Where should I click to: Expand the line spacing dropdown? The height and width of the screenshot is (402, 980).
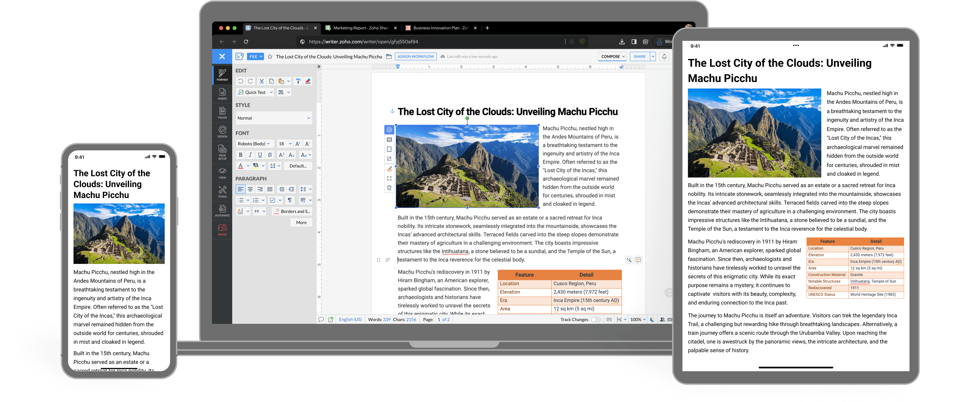click(x=305, y=189)
